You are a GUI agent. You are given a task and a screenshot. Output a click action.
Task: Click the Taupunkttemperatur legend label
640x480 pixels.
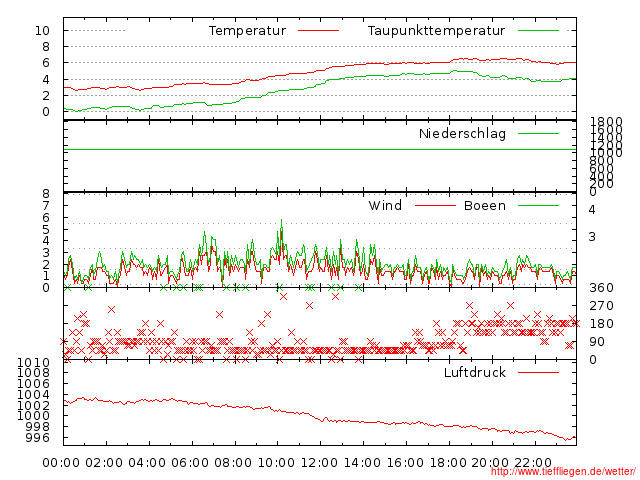(435, 31)
